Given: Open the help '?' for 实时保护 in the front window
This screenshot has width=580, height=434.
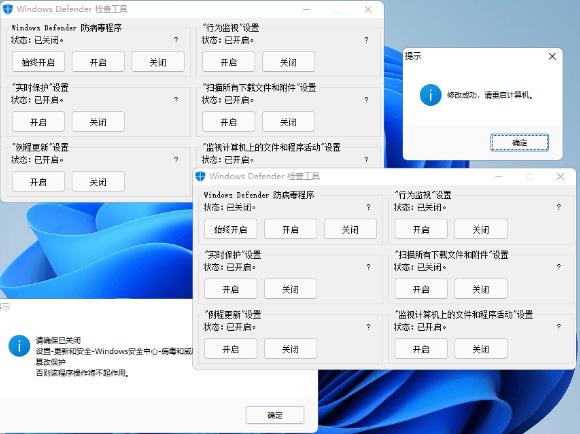Looking at the screenshot, I should pos(368,267).
